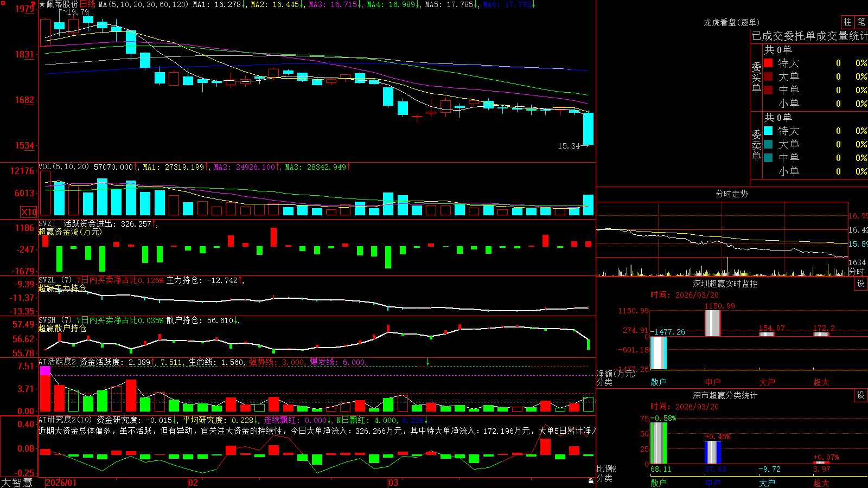Click the 深圳超赢实时监控 panel title
This screenshot has height=488, width=868.
click(x=725, y=284)
